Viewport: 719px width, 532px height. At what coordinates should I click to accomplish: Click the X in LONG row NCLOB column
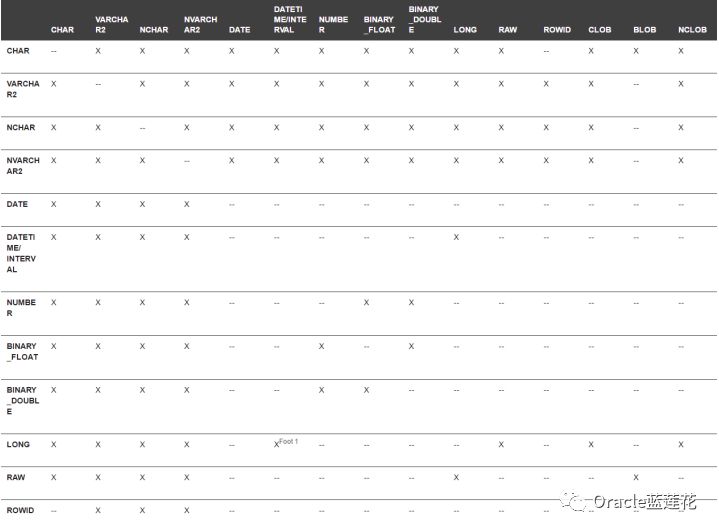(x=680, y=444)
